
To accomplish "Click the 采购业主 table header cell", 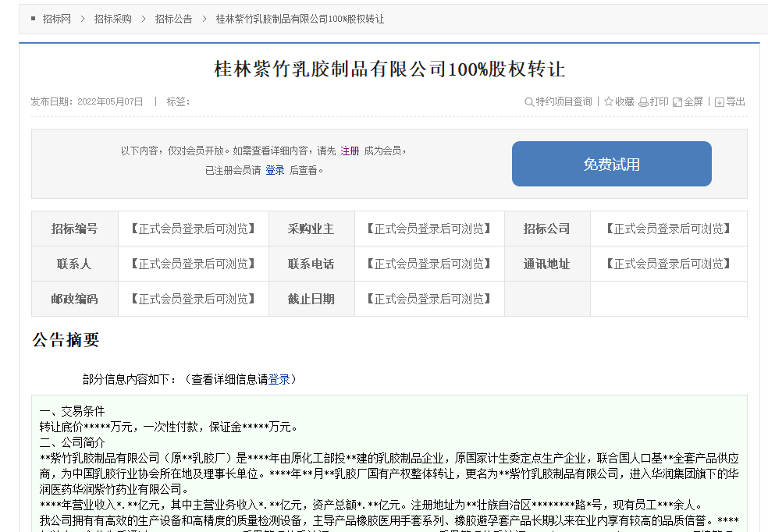I will click(x=311, y=229).
